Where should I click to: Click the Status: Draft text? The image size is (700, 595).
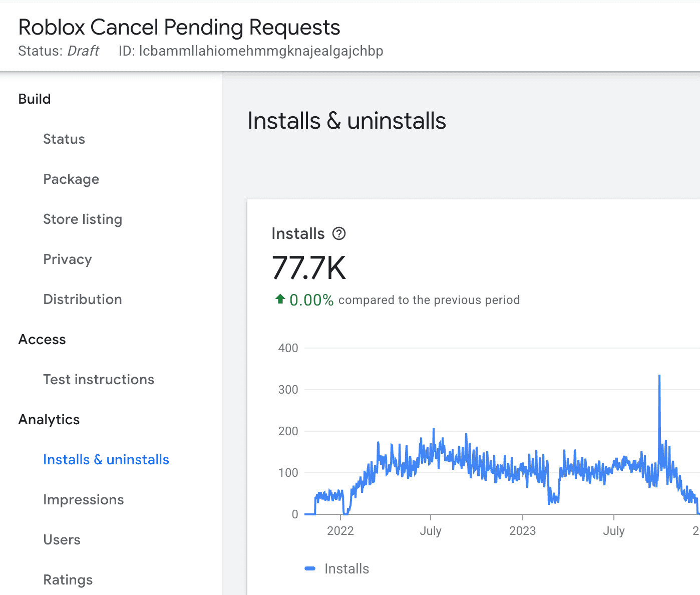[59, 51]
